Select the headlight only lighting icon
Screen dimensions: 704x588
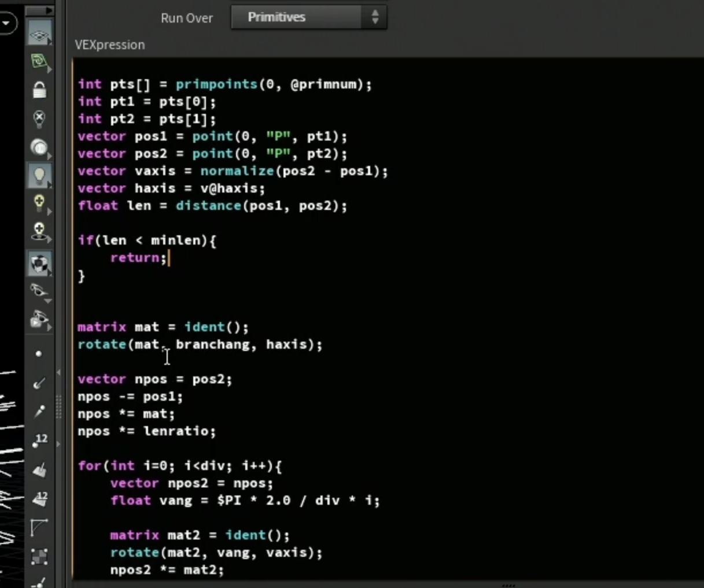[39, 148]
